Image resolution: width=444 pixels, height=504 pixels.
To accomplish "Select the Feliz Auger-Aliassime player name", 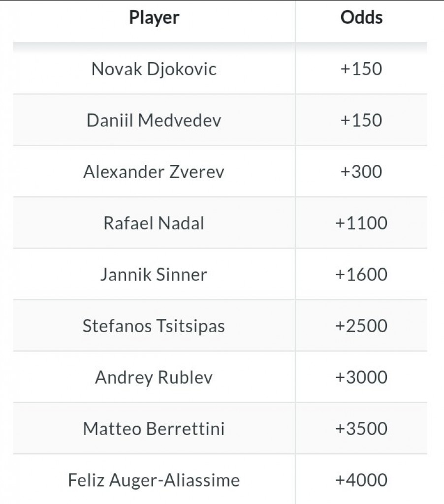I will click(x=154, y=480).
